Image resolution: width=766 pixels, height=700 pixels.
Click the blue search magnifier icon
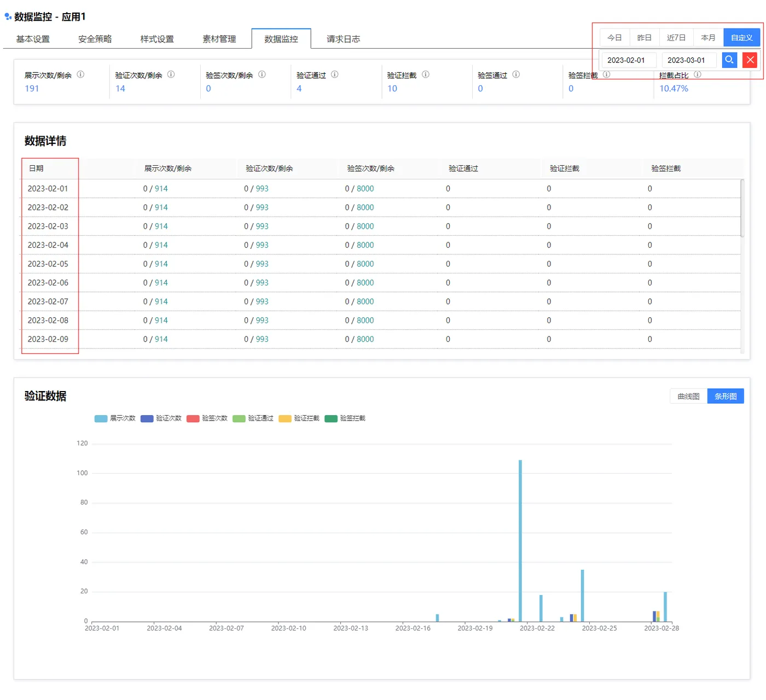(729, 60)
